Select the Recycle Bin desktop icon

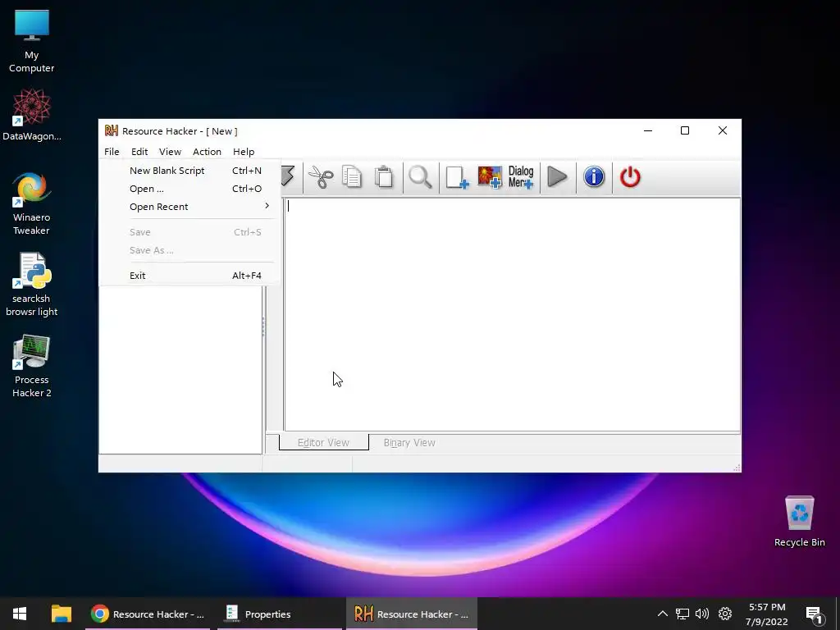pyautogui.click(x=799, y=521)
